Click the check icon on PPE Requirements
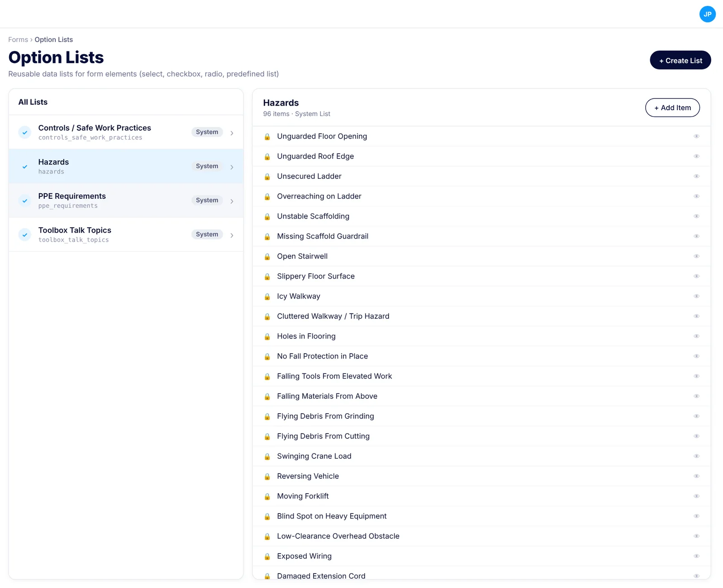Image resolution: width=723 pixels, height=588 pixels. [x=25, y=201]
